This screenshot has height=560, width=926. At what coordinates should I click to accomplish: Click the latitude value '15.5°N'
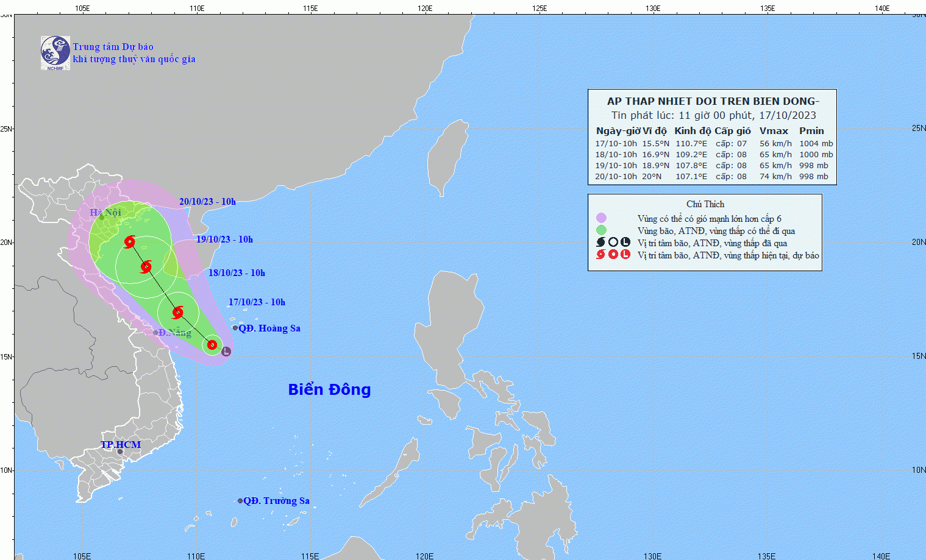coord(655,144)
